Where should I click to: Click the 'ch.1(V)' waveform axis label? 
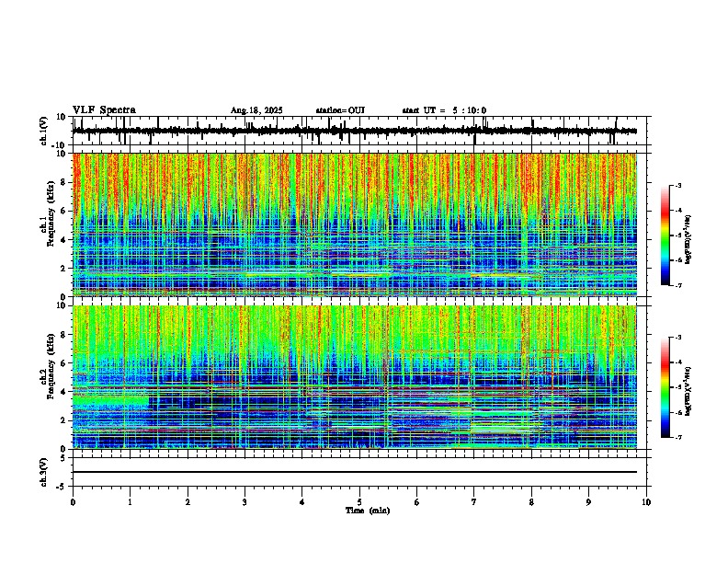point(44,131)
